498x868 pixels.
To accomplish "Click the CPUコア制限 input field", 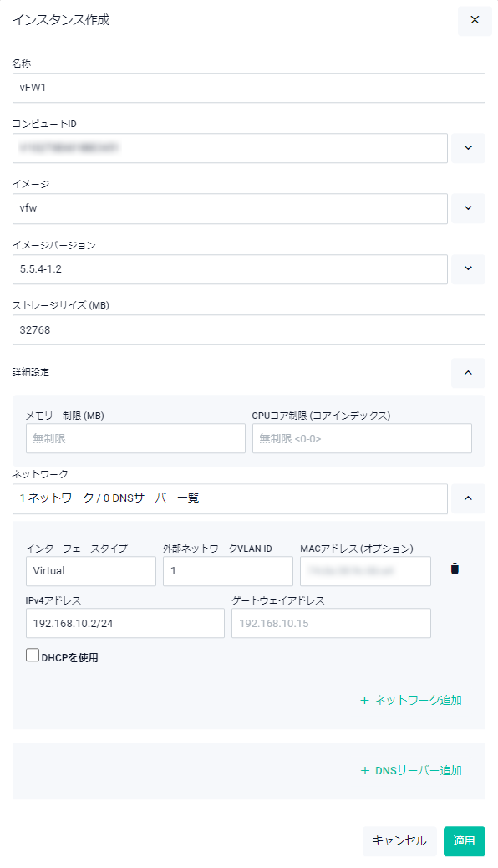I will 362,438.
